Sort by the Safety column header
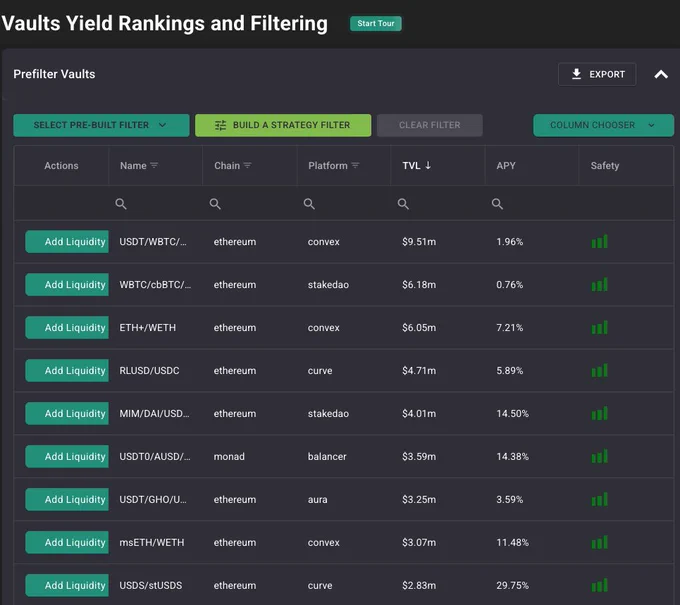The width and height of the screenshot is (680, 605). coord(605,166)
